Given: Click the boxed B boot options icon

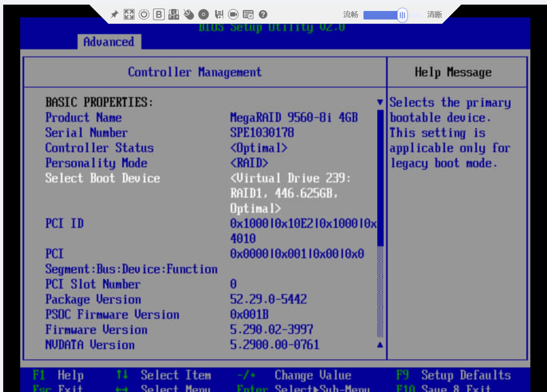Looking at the screenshot, I should coord(159,15).
